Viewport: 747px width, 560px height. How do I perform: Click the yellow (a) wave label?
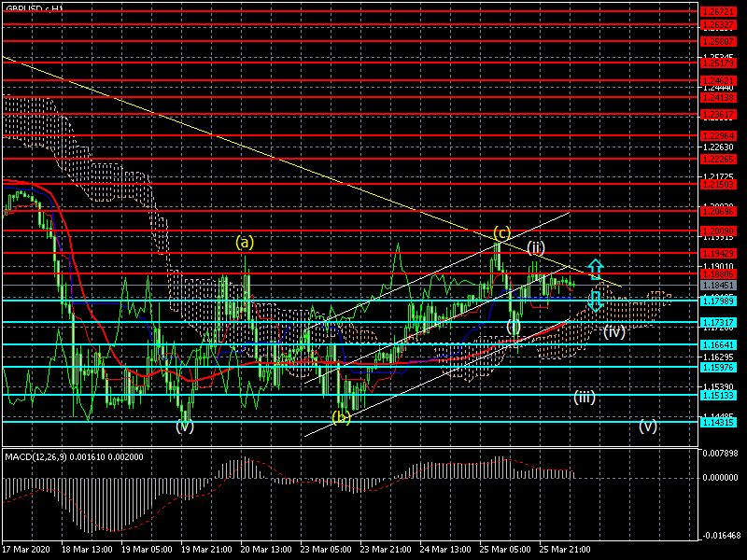click(x=245, y=243)
